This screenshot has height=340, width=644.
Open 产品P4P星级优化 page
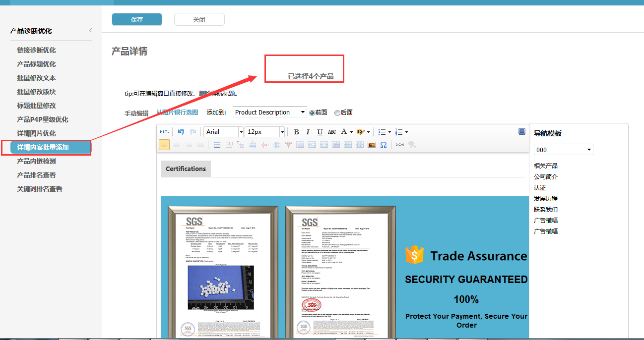click(x=43, y=119)
